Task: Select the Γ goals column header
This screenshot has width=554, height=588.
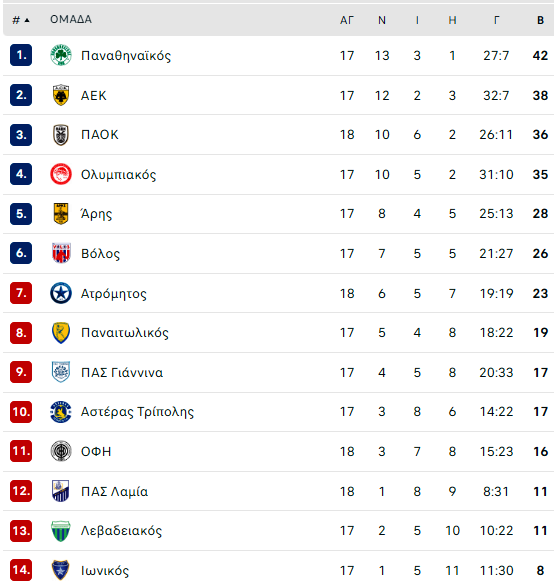Action: coord(496,20)
